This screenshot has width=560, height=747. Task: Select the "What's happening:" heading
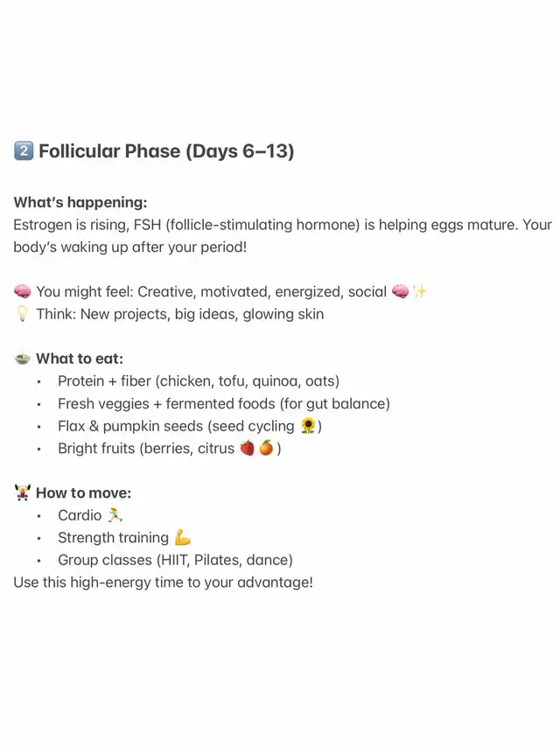(x=80, y=202)
